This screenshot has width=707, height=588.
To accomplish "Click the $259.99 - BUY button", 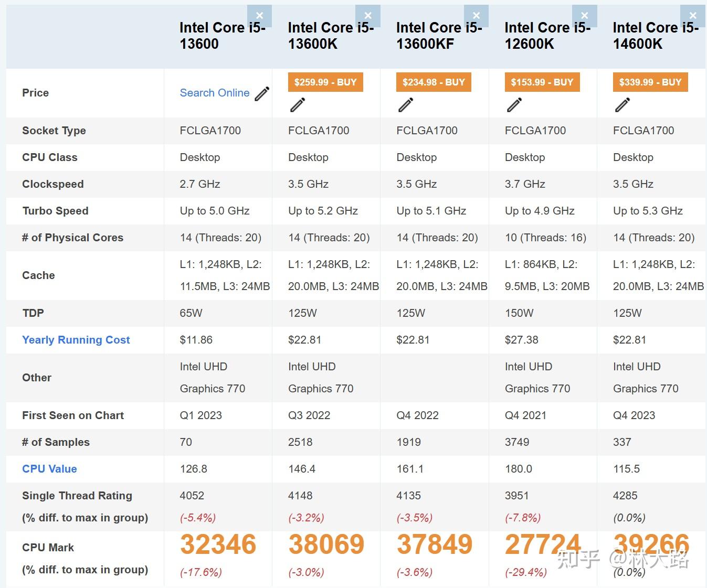I will pos(325,82).
